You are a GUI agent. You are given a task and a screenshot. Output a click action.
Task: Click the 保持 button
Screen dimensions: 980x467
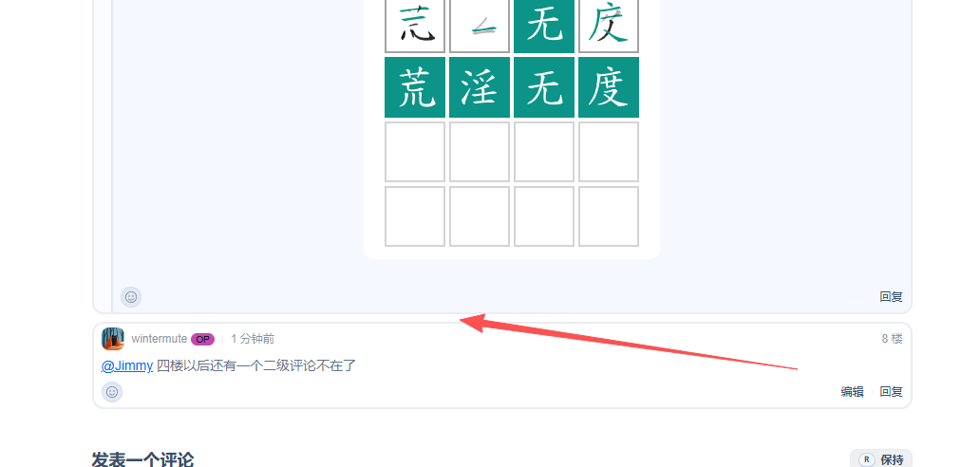tap(880, 458)
